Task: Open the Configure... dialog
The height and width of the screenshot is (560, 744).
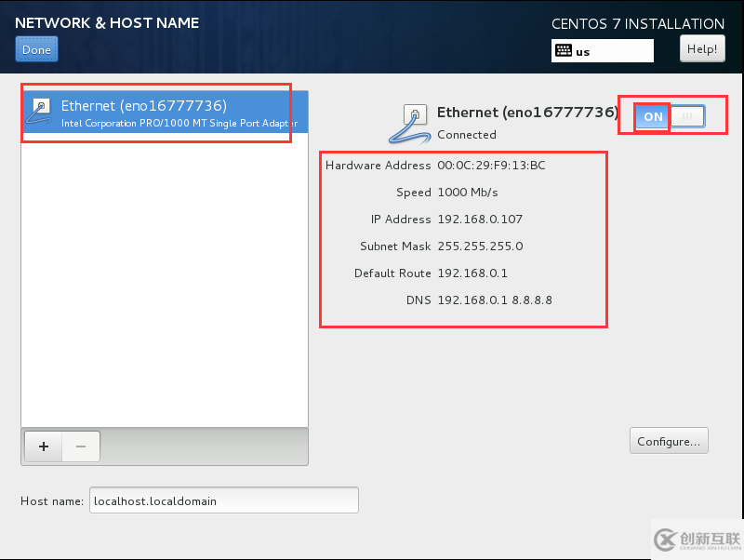Action: coord(669,441)
